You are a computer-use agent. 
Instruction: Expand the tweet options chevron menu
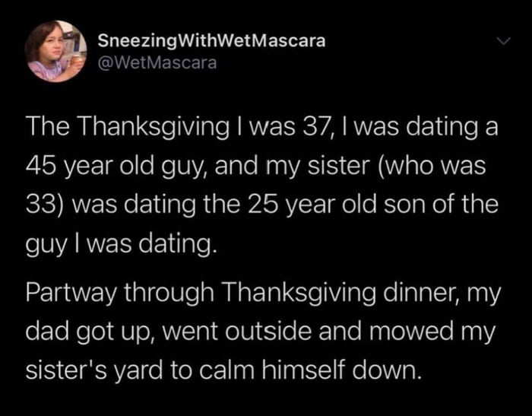503,41
